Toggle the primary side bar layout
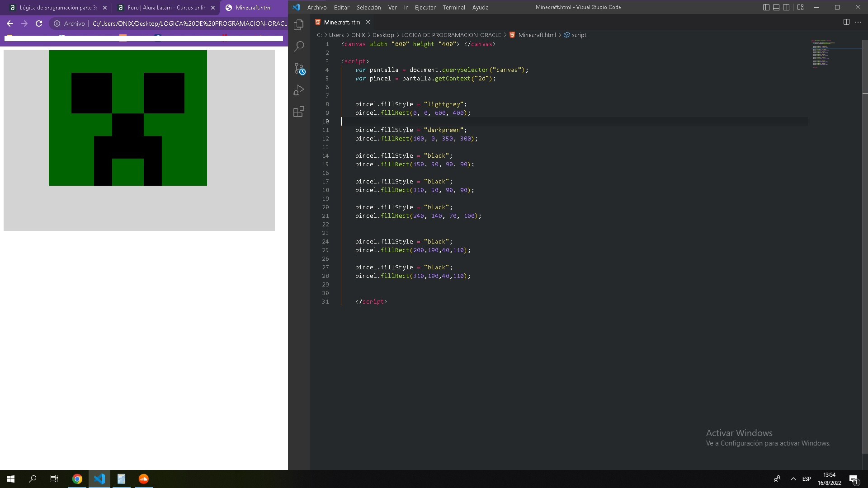Viewport: 868px width, 488px height. [x=766, y=7]
